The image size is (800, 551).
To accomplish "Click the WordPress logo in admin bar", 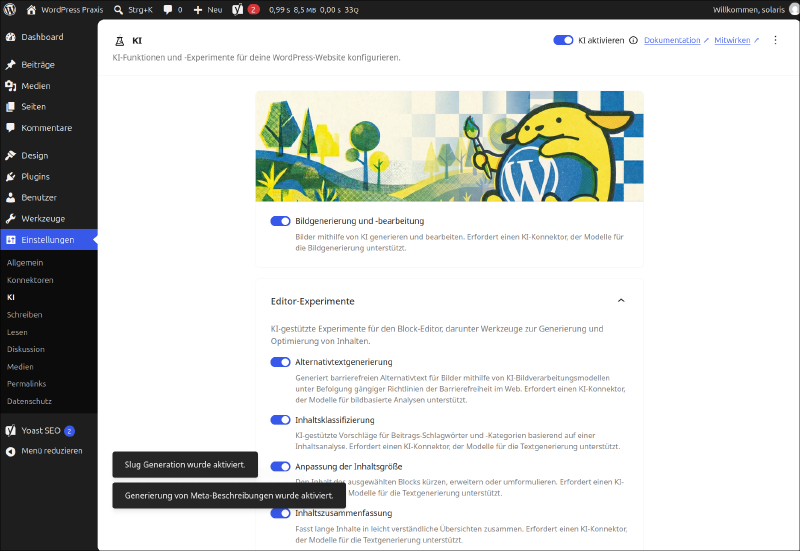I will pyautogui.click(x=10, y=10).
